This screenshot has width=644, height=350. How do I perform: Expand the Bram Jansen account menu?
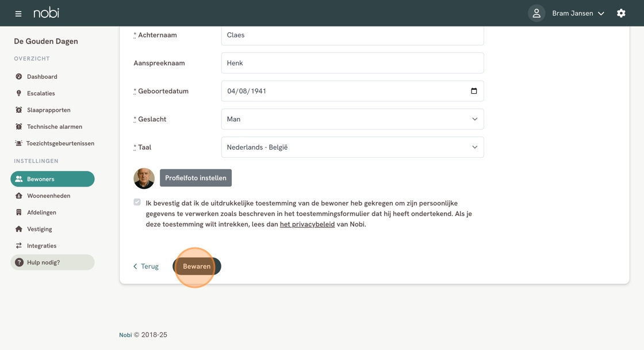pyautogui.click(x=578, y=13)
